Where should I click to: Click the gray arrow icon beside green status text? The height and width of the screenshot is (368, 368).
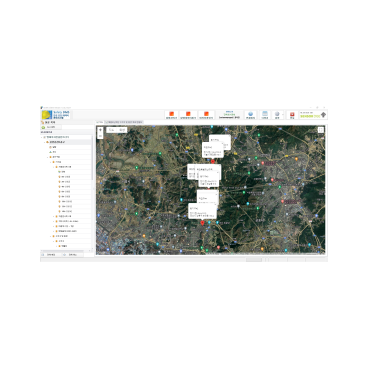tap(323, 115)
